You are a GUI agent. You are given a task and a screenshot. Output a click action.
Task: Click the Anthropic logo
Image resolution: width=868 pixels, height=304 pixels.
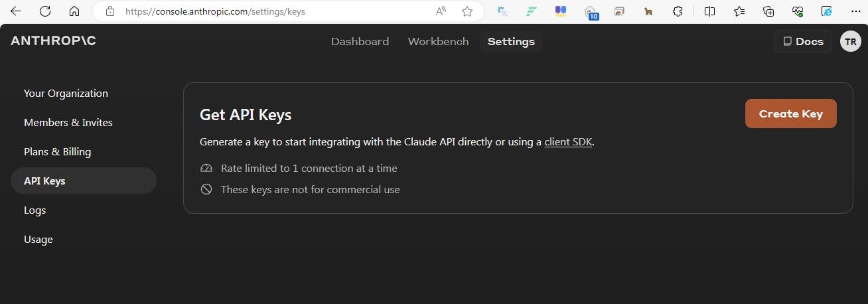point(53,41)
